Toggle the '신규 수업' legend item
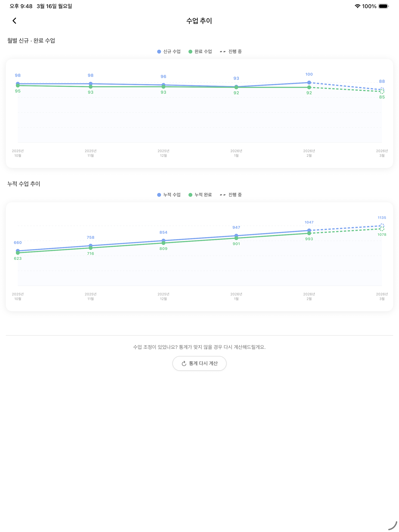Viewport: 399px width, 532px height. point(169,51)
